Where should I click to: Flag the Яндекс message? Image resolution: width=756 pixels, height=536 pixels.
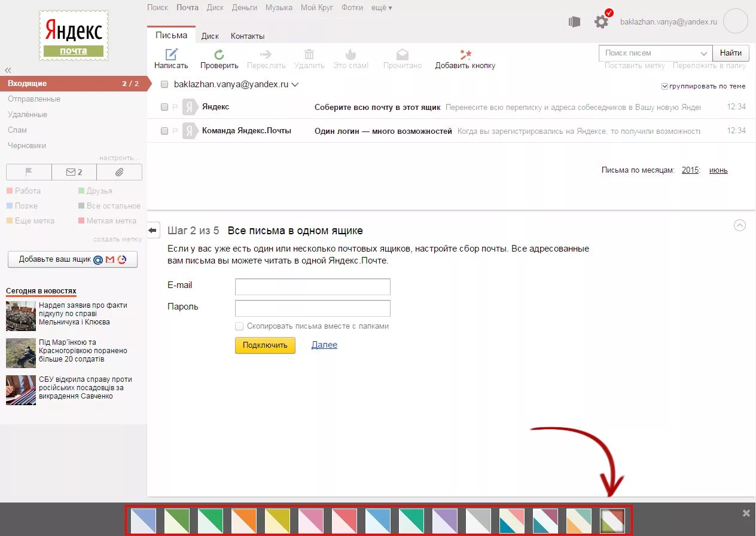tap(175, 107)
